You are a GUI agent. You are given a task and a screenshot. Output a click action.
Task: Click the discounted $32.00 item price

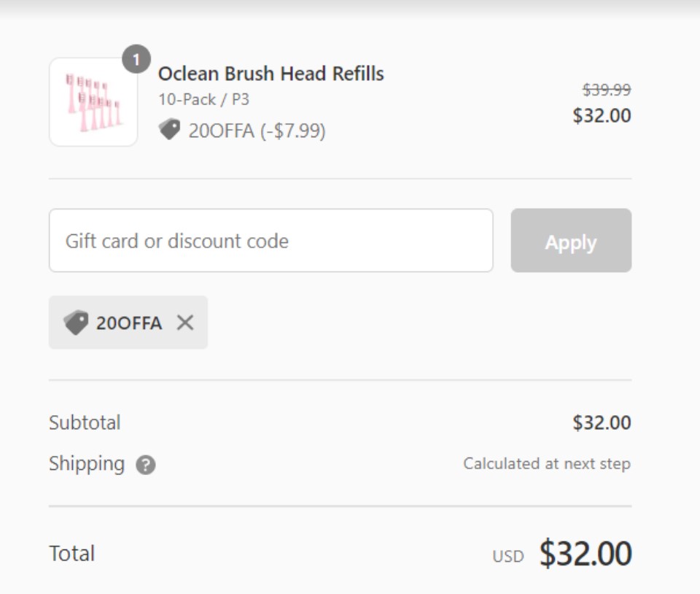coord(602,116)
